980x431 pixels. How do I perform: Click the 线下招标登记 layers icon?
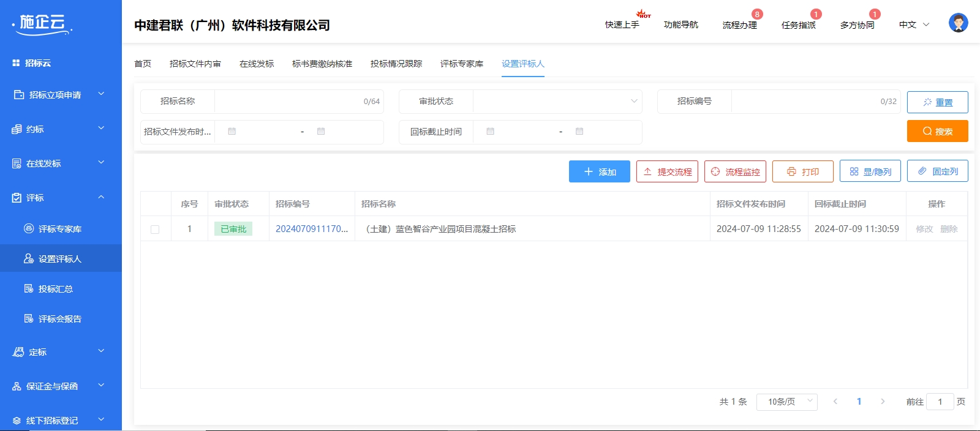pos(17,421)
